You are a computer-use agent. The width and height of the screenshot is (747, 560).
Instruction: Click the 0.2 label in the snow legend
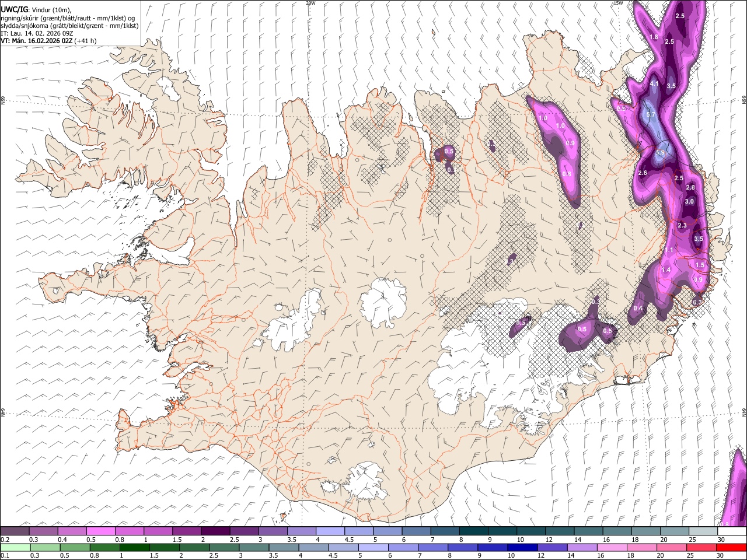[x=5, y=540]
